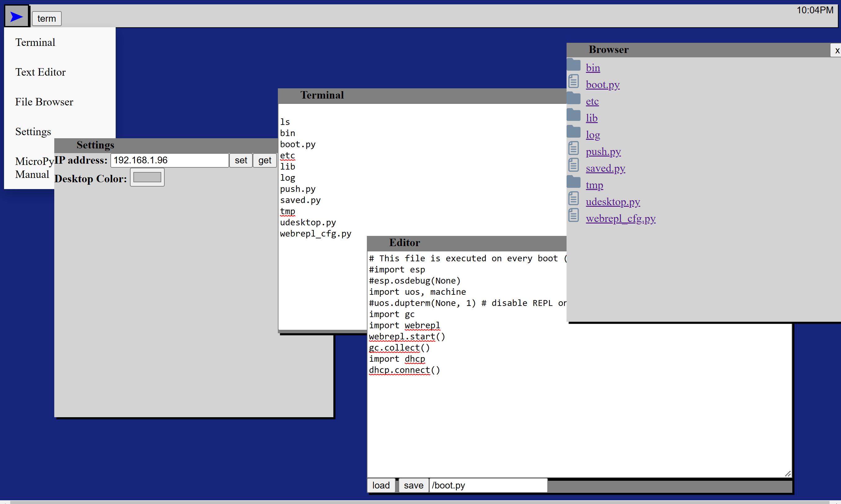Click the log folder icon in Browser
The width and height of the screenshot is (841, 504).
575,133
